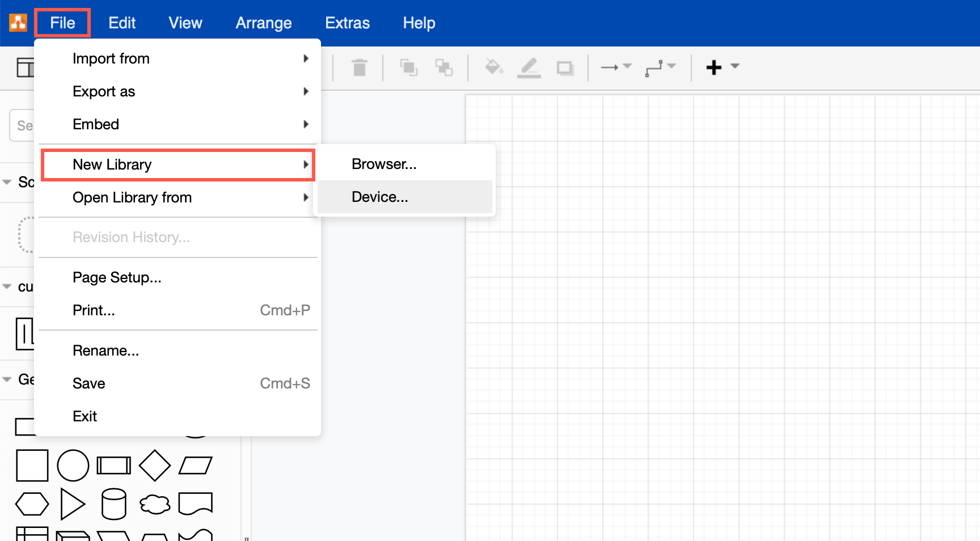Select the ellipse shape in the palette
980x541 pixels.
pyautogui.click(x=73, y=464)
